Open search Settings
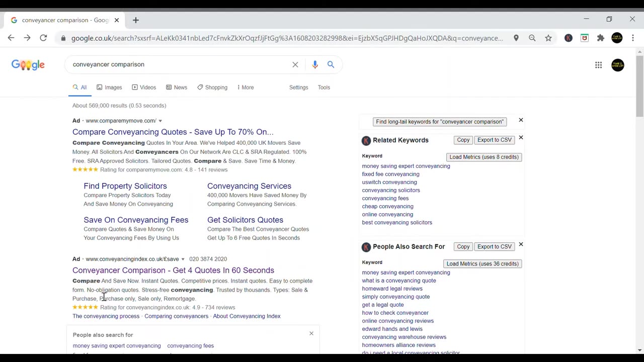 click(x=298, y=87)
